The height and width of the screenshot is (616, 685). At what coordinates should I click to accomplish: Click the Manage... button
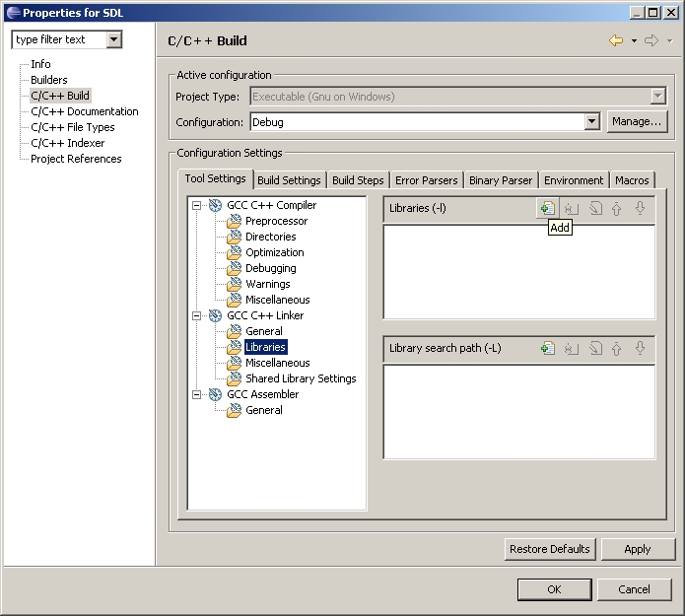click(637, 121)
